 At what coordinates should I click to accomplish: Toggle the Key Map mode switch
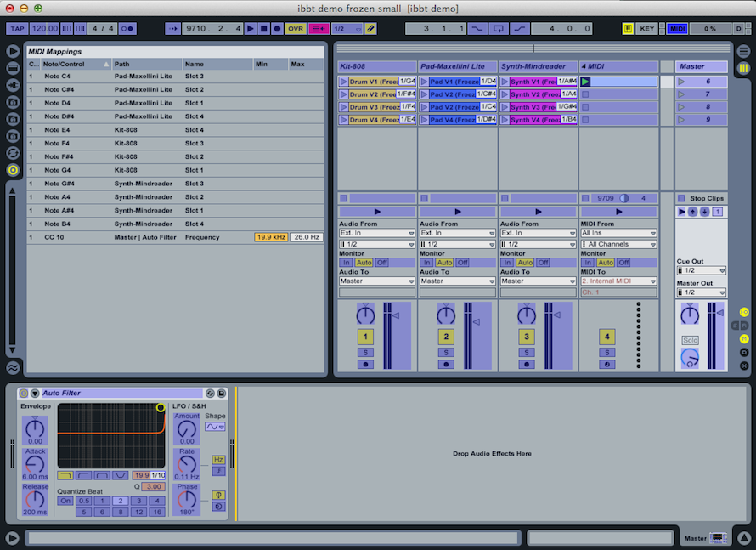[647, 28]
